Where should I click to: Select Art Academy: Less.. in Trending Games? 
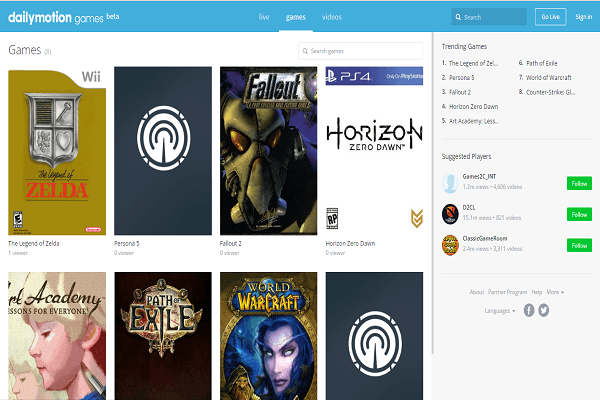[x=473, y=121]
